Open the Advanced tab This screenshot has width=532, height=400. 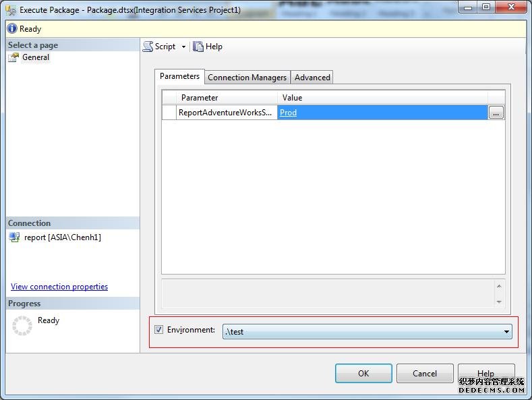pos(312,78)
